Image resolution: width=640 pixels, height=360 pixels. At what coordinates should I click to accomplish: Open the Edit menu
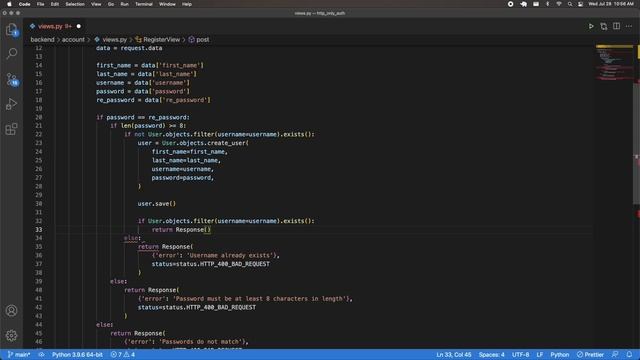coord(55,4)
